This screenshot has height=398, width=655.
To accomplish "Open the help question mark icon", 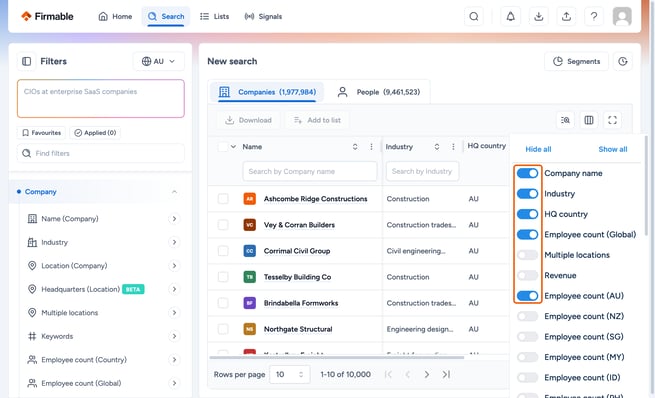I will [594, 17].
